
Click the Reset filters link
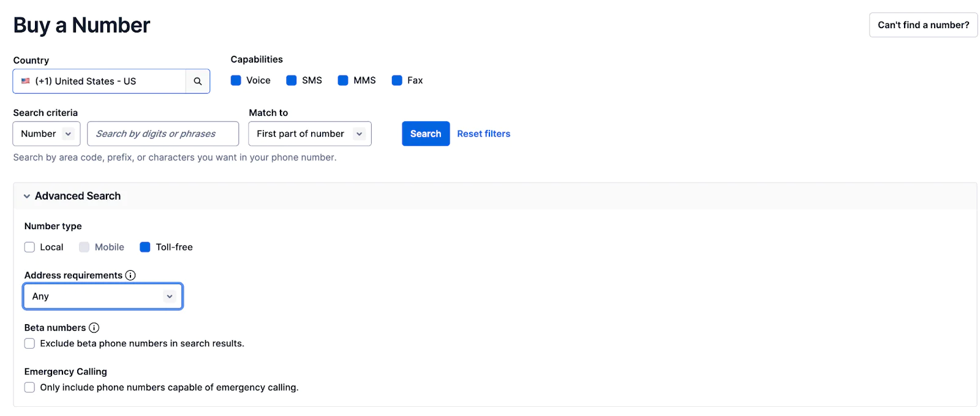tap(484, 134)
